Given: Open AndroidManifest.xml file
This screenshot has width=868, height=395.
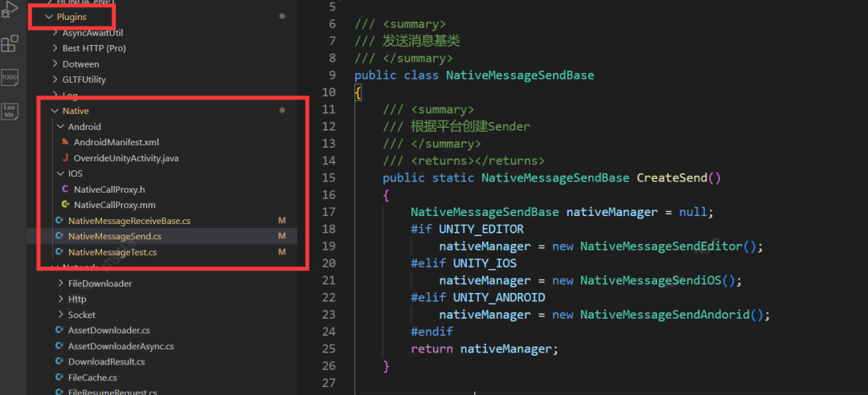Looking at the screenshot, I should [117, 142].
